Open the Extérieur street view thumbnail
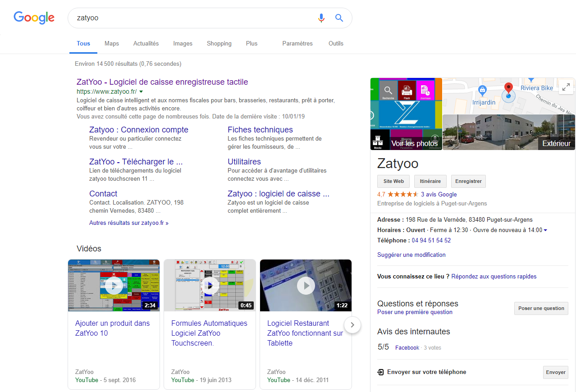Image resolution: width=576 pixels, height=392 pixels. point(509,132)
